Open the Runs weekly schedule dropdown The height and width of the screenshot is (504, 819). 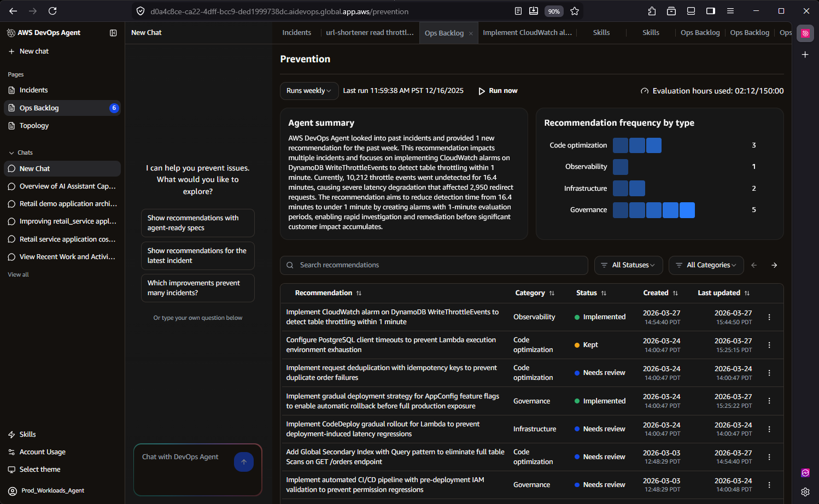[x=309, y=91]
